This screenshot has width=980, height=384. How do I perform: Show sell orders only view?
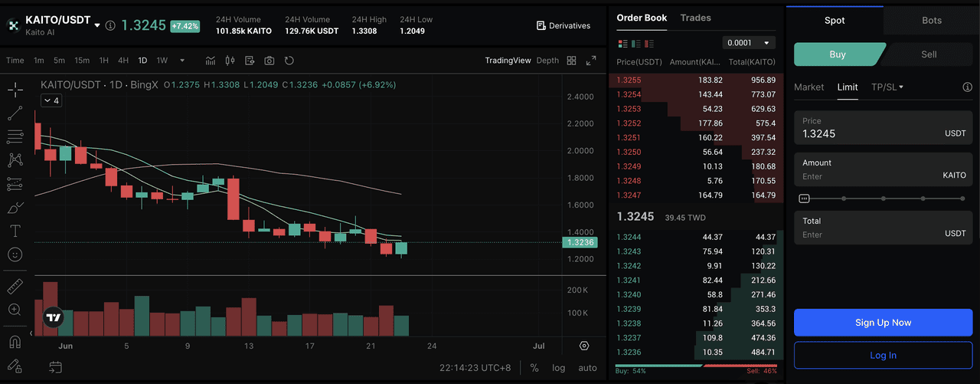[651, 43]
